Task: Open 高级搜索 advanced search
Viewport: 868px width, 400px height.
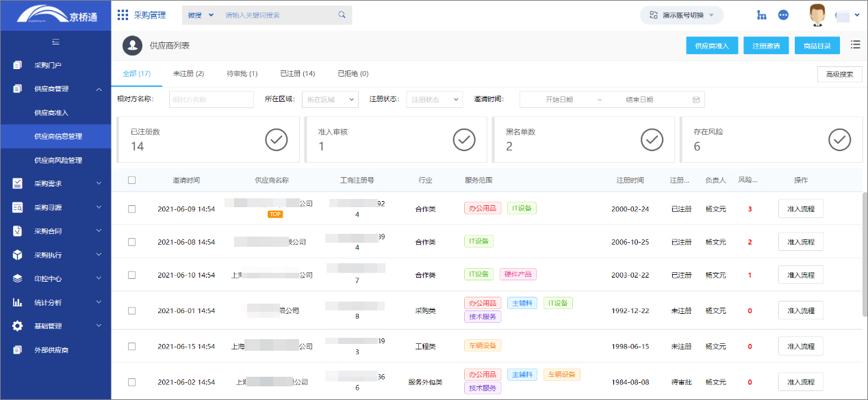Action: [x=840, y=75]
